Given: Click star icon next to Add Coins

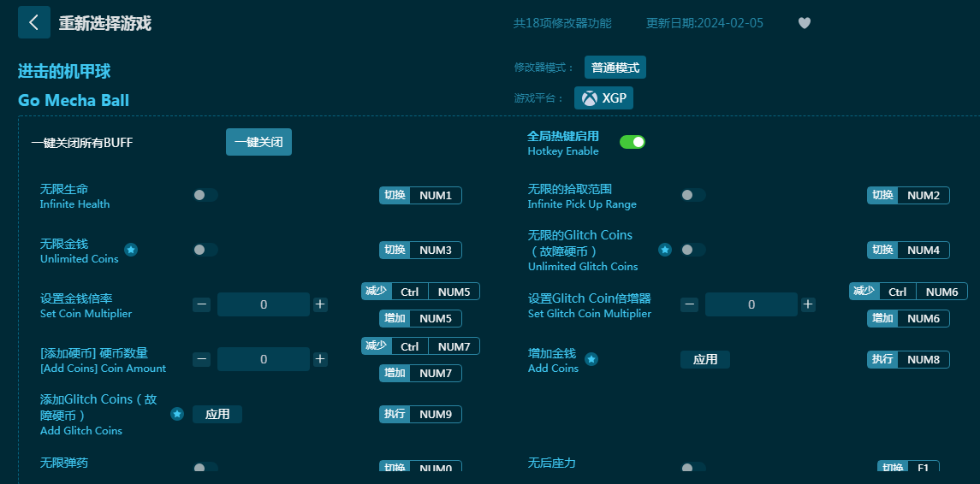Looking at the screenshot, I should pyautogui.click(x=591, y=359).
